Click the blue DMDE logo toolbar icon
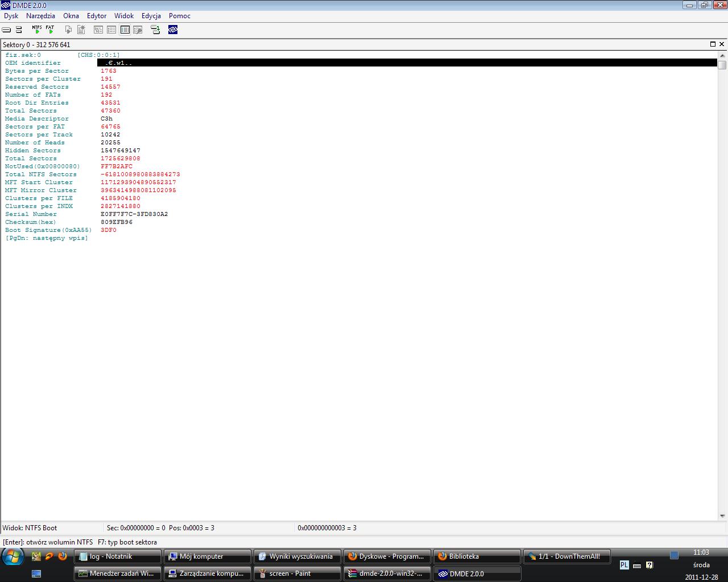728x582 pixels. click(x=173, y=30)
